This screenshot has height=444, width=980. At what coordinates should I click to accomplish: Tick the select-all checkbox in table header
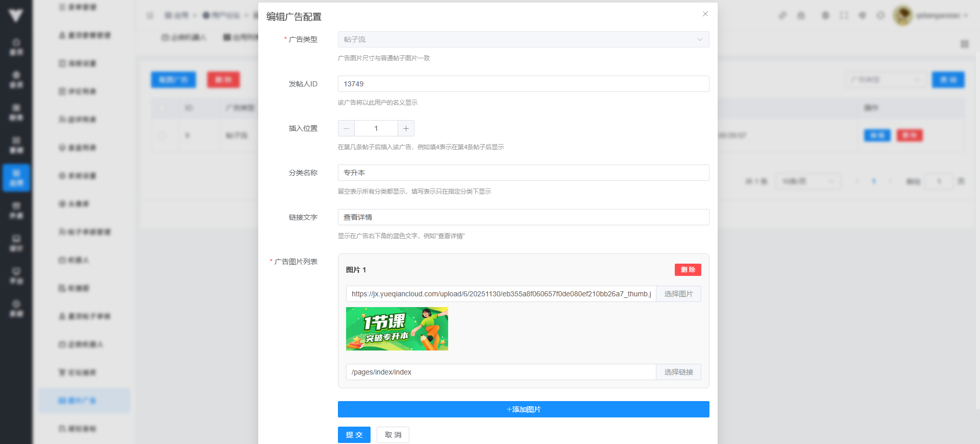162,108
